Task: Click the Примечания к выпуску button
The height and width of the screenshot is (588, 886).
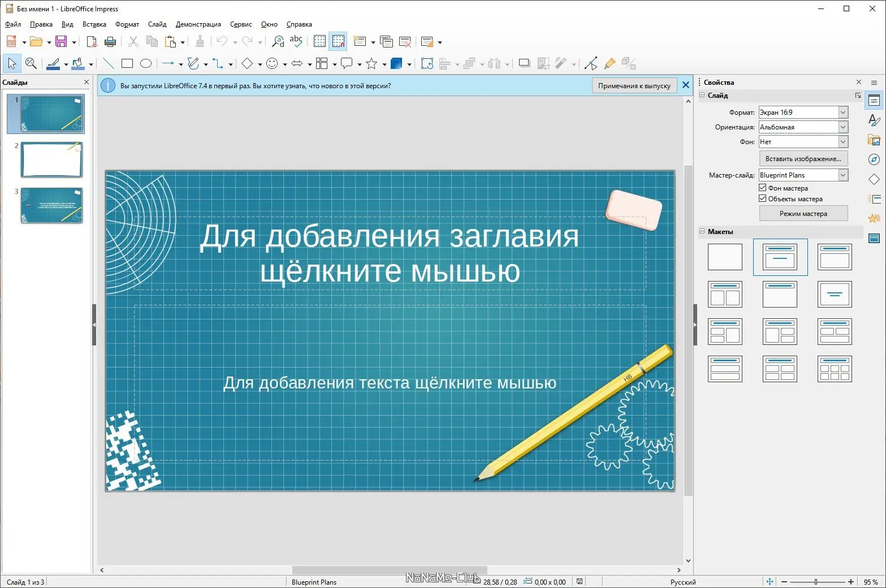Action: 634,85
